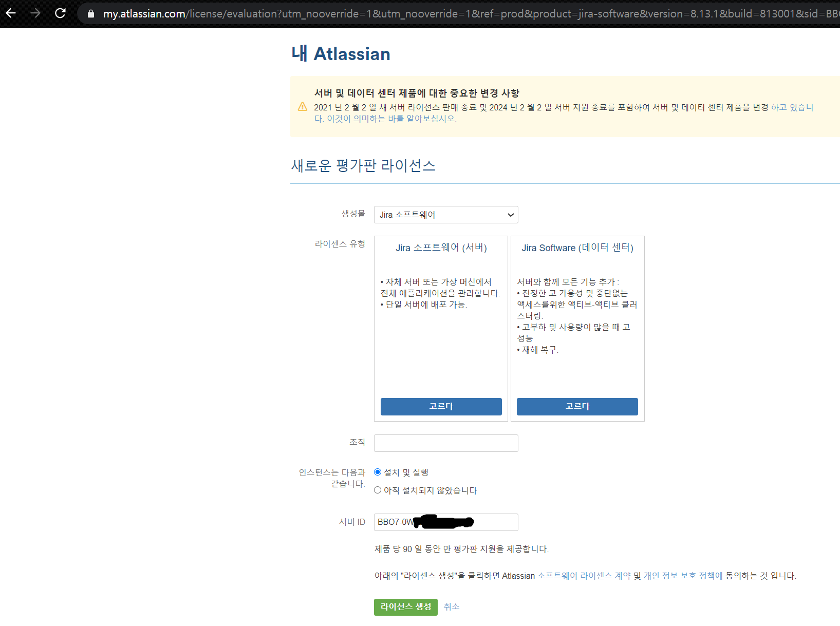The height and width of the screenshot is (626, 840).
Task: Open 개인 정보 보호 정책 link
Action: 683,576
